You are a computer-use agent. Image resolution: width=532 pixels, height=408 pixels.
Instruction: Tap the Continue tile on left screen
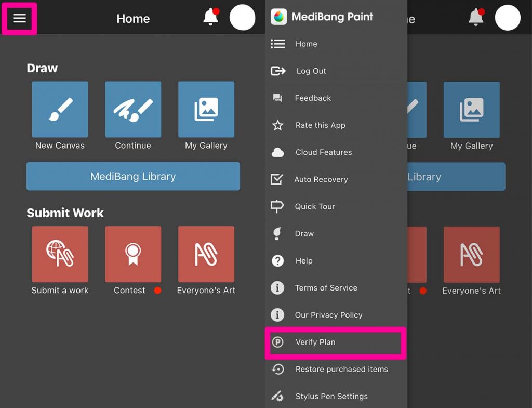pos(133,109)
